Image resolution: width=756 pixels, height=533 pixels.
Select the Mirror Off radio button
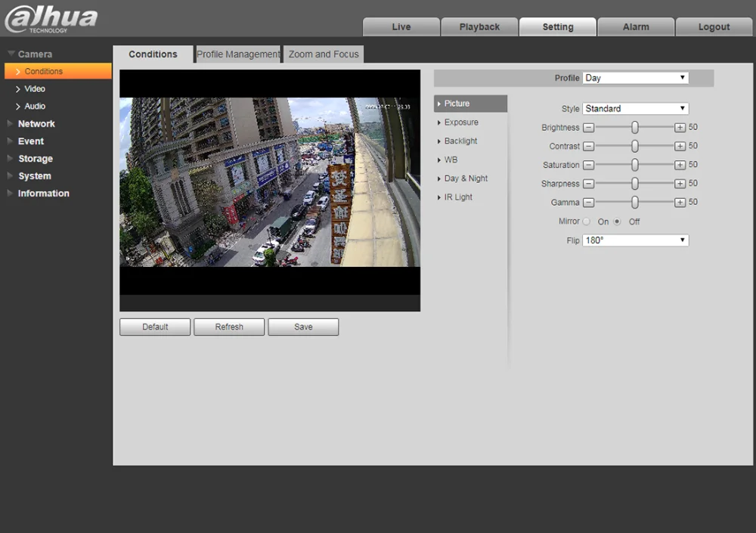click(x=618, y=222)
